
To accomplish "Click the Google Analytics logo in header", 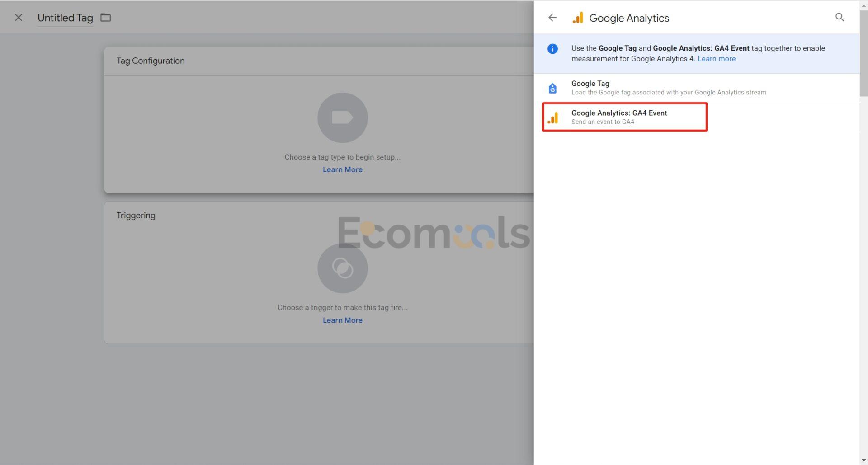I will 578,18.
